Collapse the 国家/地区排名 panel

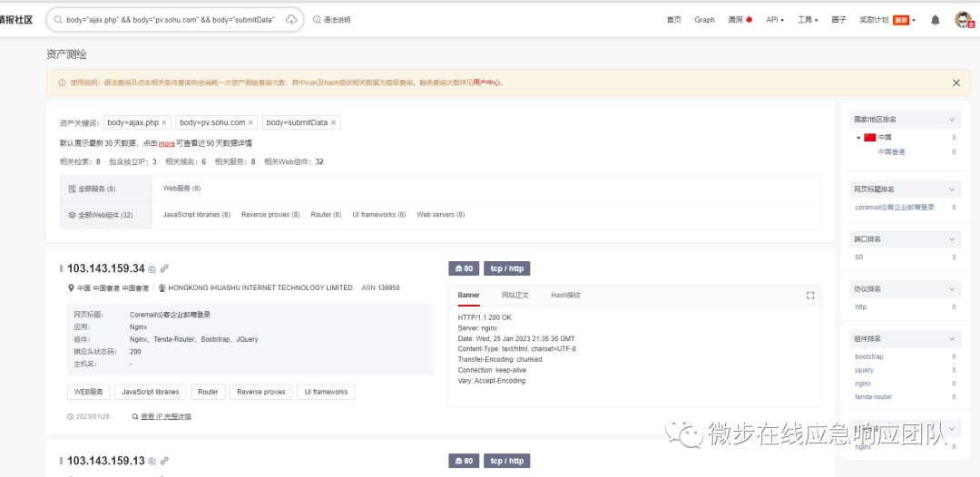point(952,120)
